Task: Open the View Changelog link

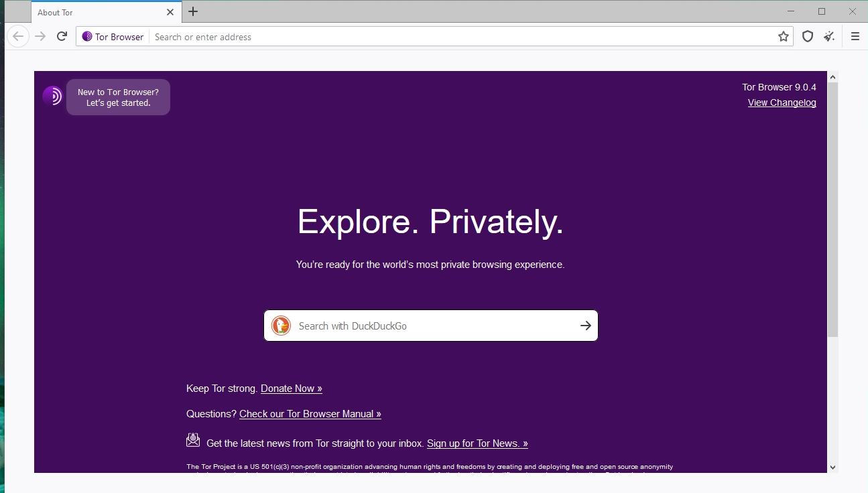Action: [x=782, y=102]
